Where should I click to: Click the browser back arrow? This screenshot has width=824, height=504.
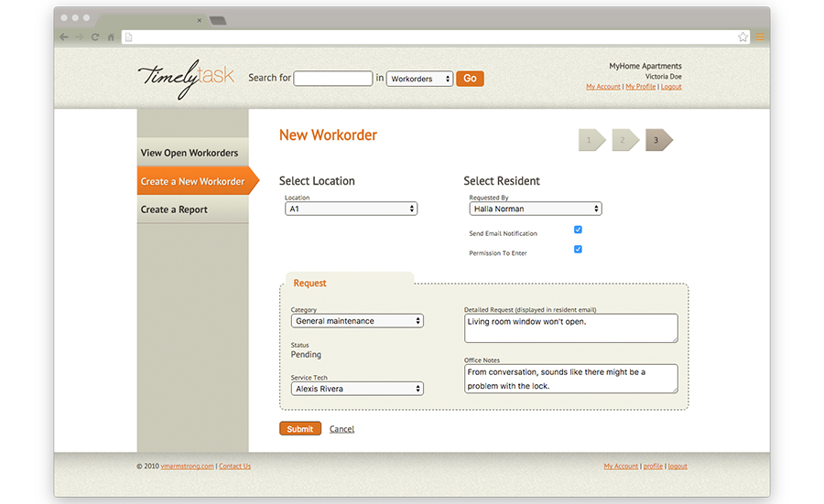coord(63,38)
